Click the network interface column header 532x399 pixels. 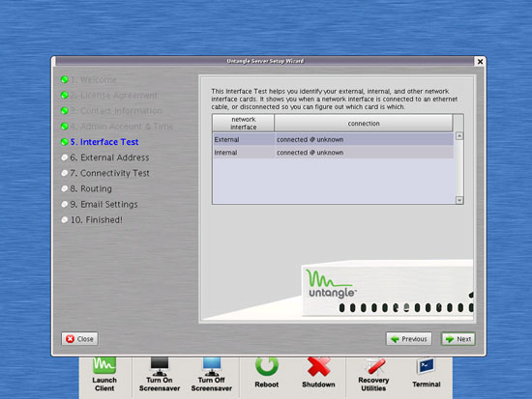point(243,123)
